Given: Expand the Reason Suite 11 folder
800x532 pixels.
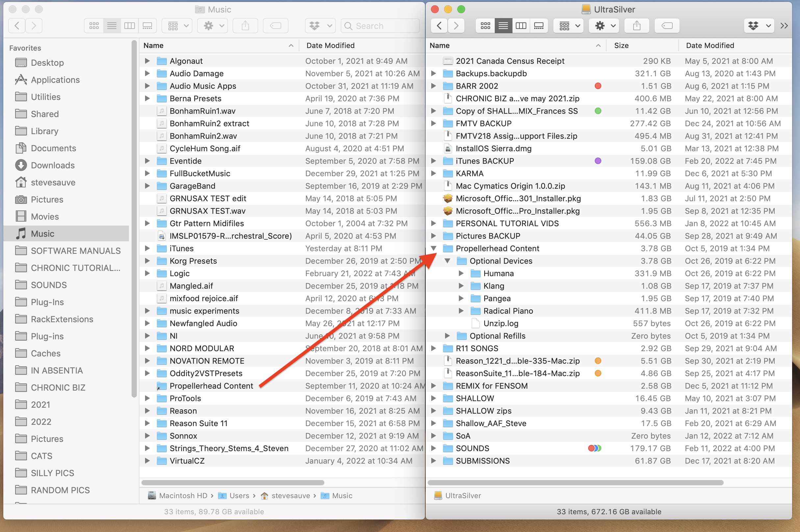Looking at the screenshot, I should pos(147,423).
